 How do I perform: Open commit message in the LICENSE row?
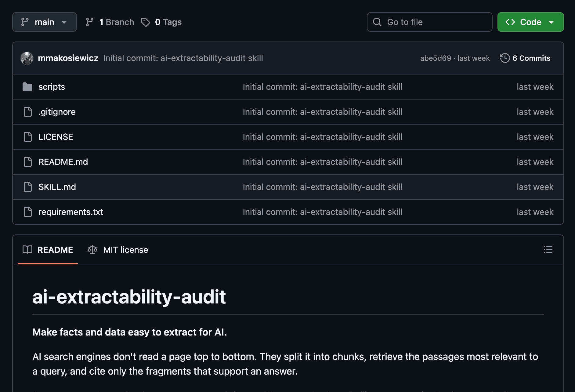pyautogui.click(x=323, y=137)
